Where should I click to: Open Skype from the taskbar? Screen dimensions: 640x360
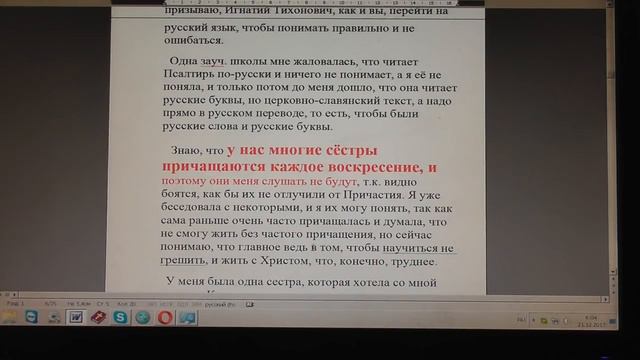coord(120,317)
